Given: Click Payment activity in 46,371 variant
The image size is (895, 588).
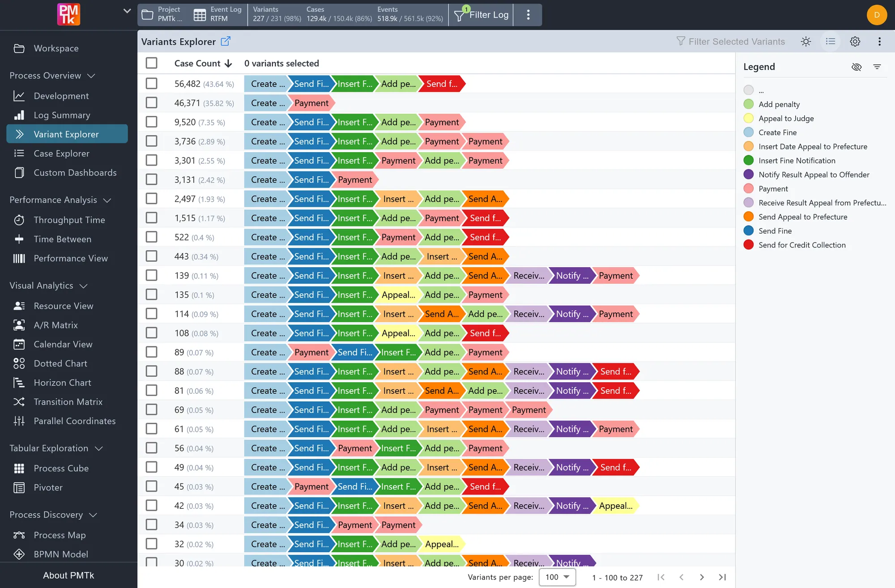Looking at the screenshot, I should click(311, 103).
